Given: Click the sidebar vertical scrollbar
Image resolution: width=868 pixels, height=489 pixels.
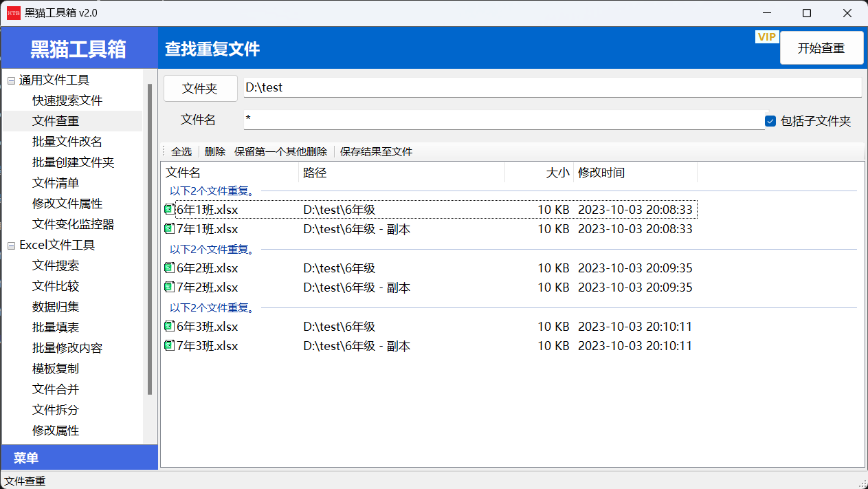Looking at the screenshot, I should [x=150, y=239].
